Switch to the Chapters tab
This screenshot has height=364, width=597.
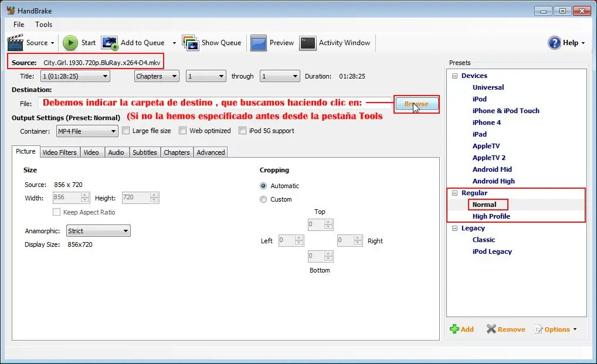(x=177, y=152)
